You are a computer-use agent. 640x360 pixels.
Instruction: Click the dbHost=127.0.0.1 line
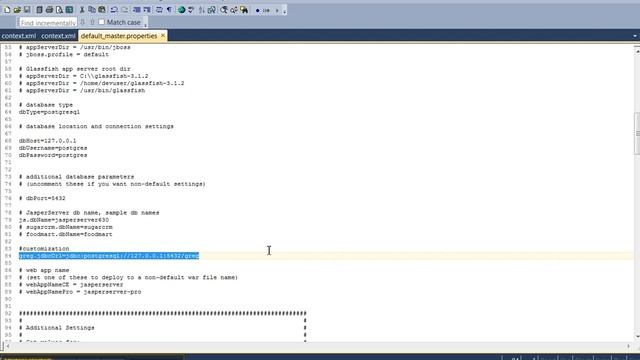47,141
